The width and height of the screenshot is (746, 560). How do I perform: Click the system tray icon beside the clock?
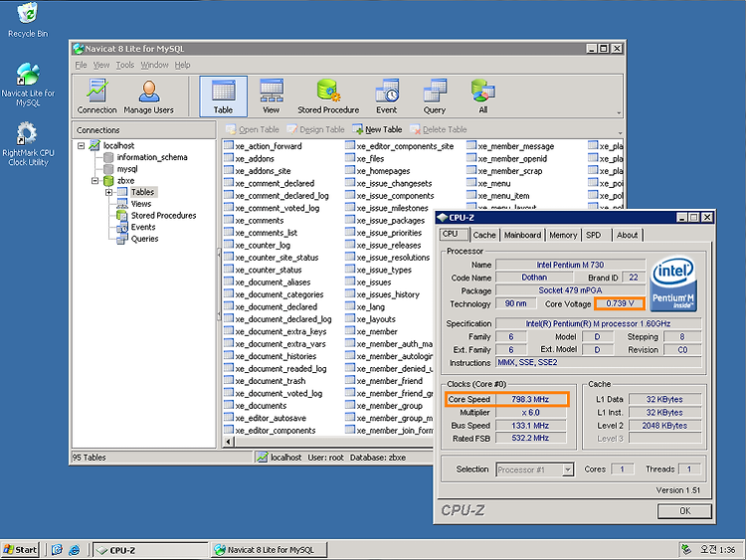click(686, 549)
